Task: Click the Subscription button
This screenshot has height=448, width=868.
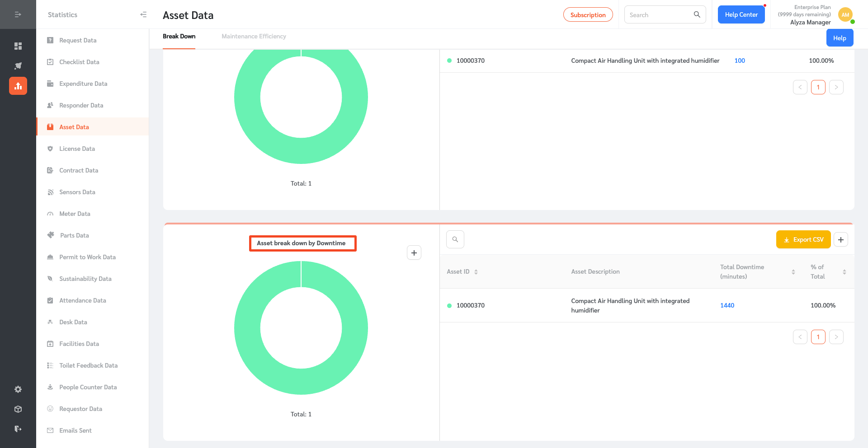Action: [588, 14]
